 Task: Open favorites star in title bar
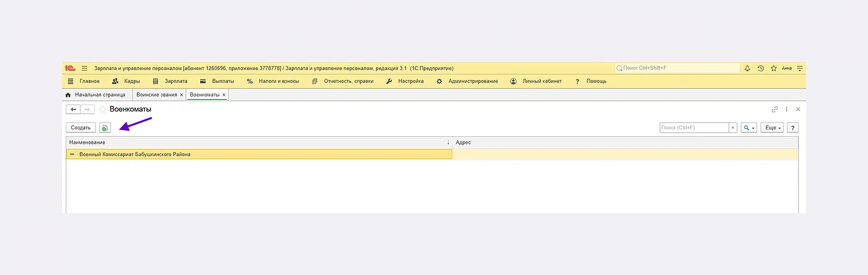point(773,68)
